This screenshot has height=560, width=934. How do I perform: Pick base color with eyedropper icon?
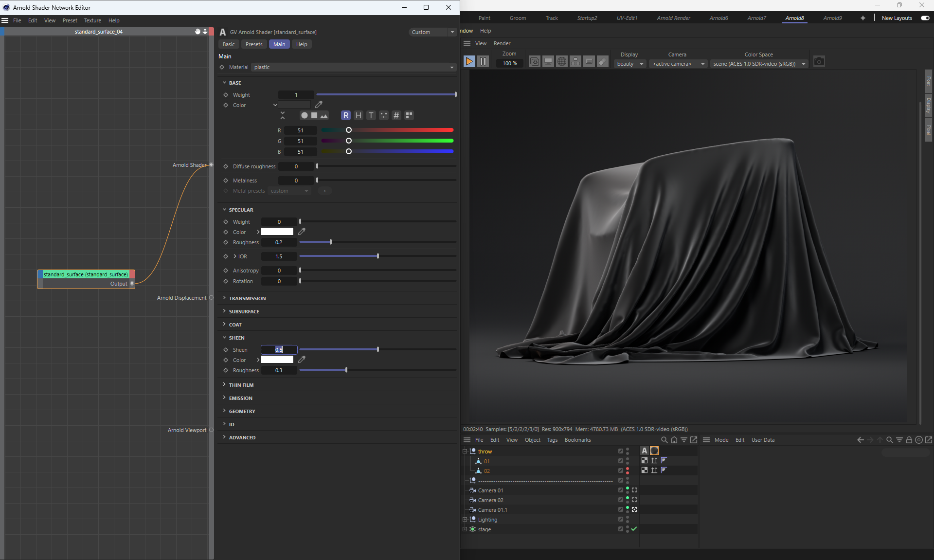pos(319,105)
